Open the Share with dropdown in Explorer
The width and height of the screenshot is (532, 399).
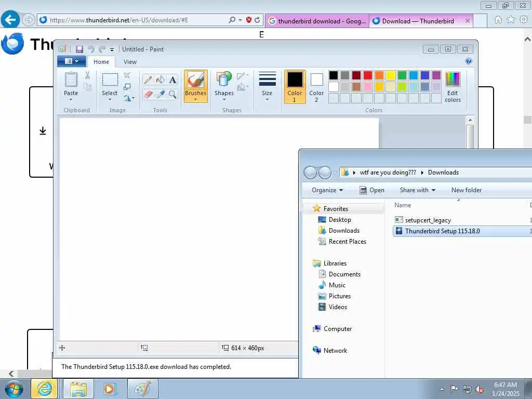click(x=417, y=190)
